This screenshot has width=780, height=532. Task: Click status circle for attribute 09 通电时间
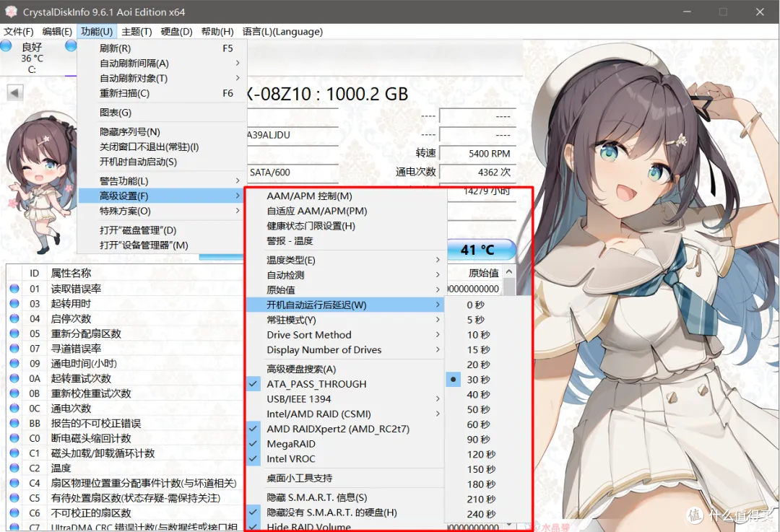pyautogui.click(x=14, y=364)
